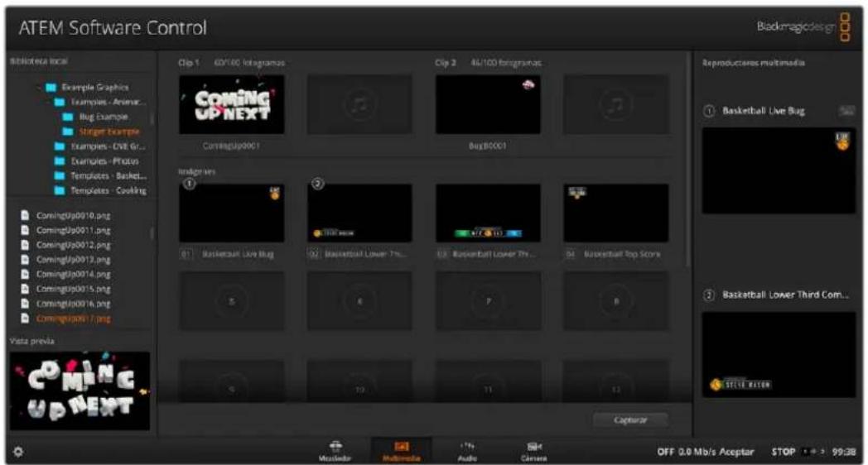Screen dimensions: 868x465
Task: Click the Examples - DVE Gr... folder icon
Action: click(60, 146)
